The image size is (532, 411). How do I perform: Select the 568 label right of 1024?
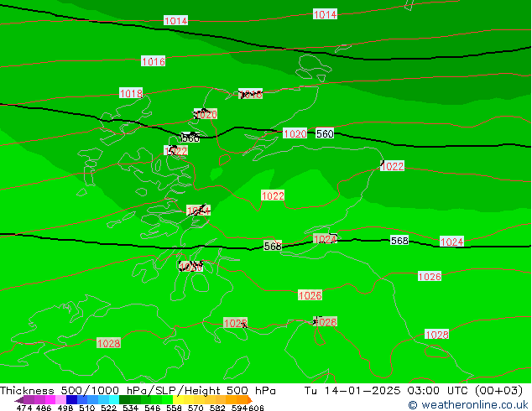pyautogui.click(x=399, y=241)
